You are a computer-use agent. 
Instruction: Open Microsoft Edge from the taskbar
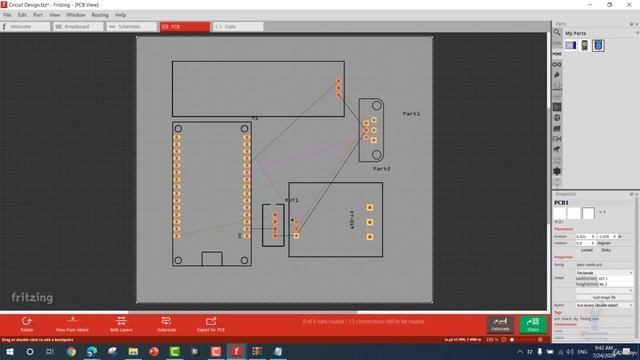[x=92, y=351]
